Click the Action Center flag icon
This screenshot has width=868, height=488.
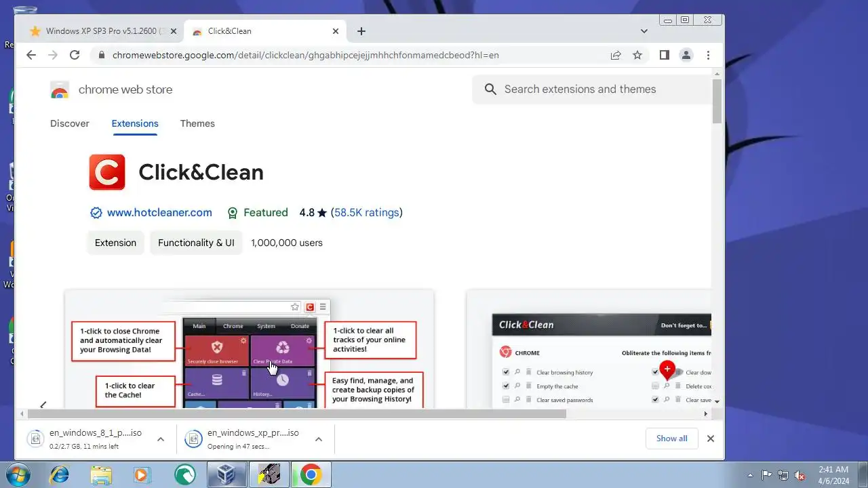(767, 475)
